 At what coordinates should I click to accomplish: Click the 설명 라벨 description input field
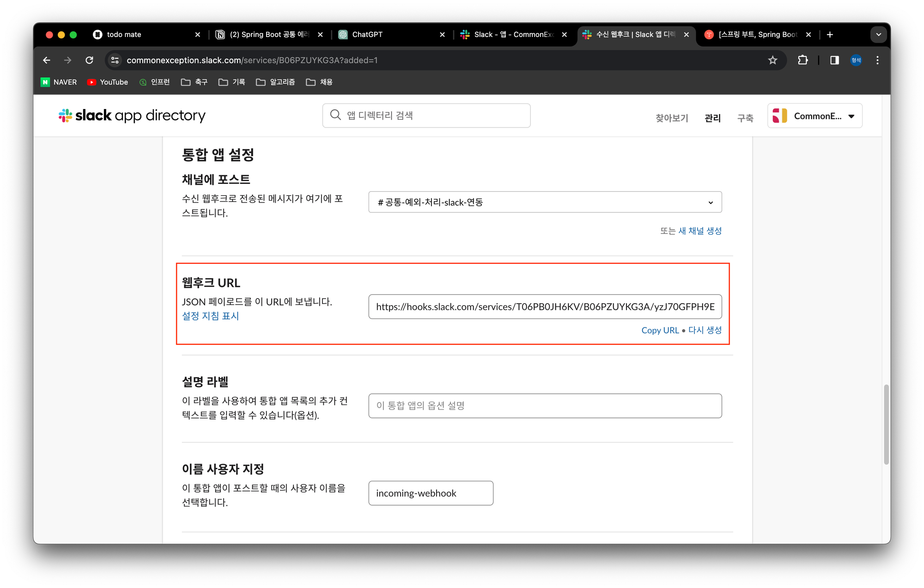(545, 406)
